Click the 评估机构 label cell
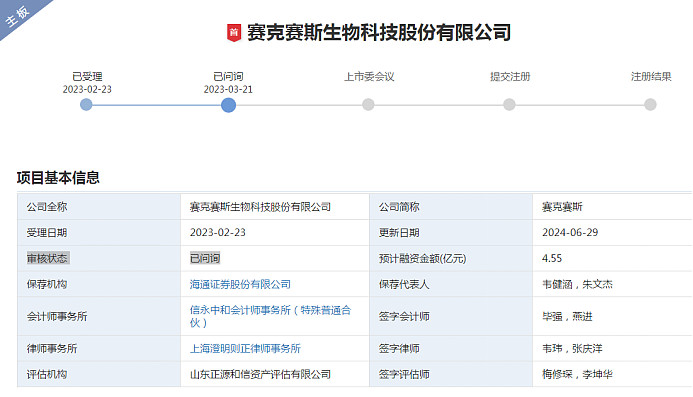Viewport: 693px width, 397px height. (x=99, y=374)
